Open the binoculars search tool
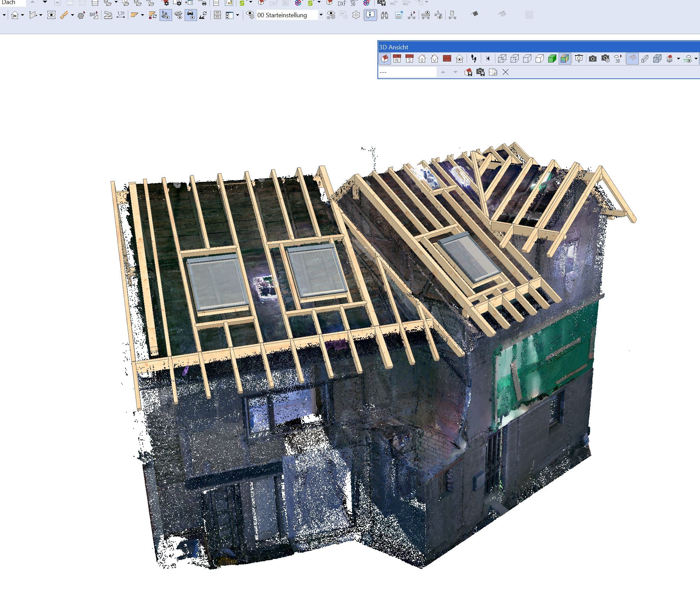This screenshot has height=612, width=700. 384,15
